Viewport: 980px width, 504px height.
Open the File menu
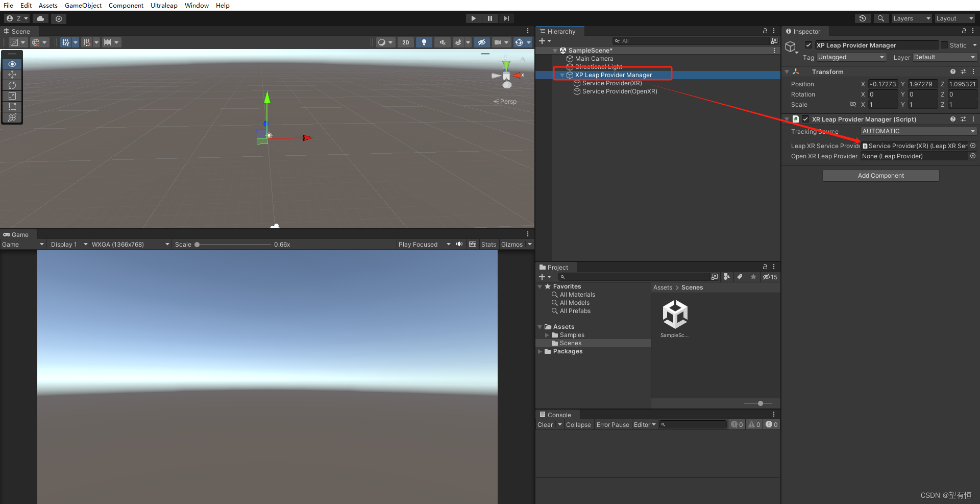click(x=8, y=5)
